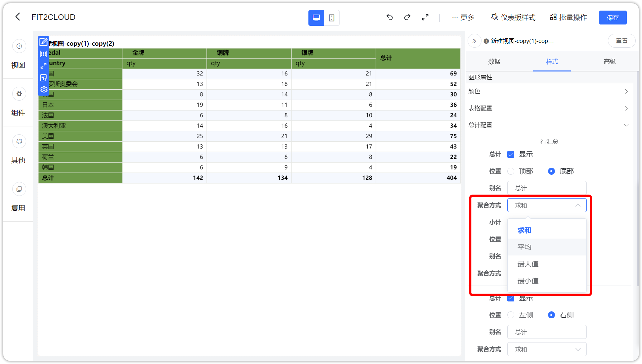Select 左侧 position radio button
Screen dimensions: 642x364
click(x=511, y=315)
